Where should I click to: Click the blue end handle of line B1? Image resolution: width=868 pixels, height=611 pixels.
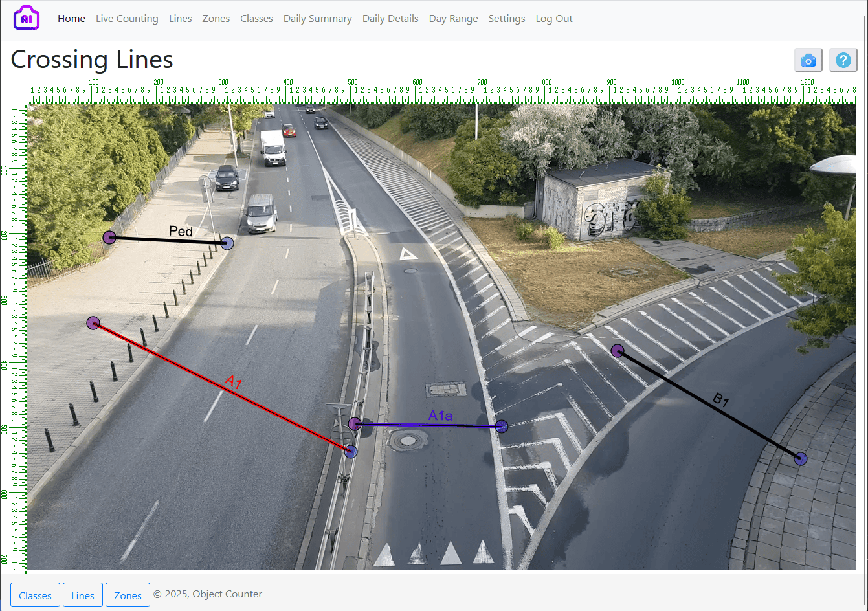[x=801, y=459]
